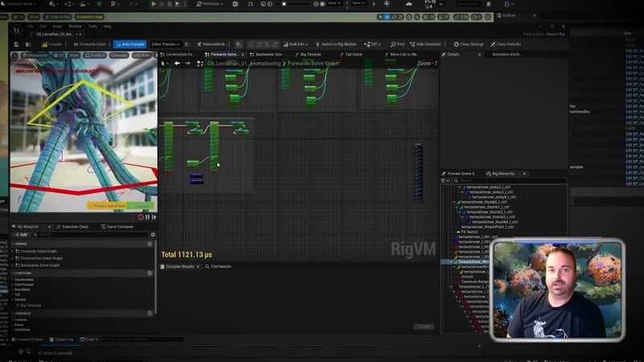Click the Compile button in the toolbar

53,44
